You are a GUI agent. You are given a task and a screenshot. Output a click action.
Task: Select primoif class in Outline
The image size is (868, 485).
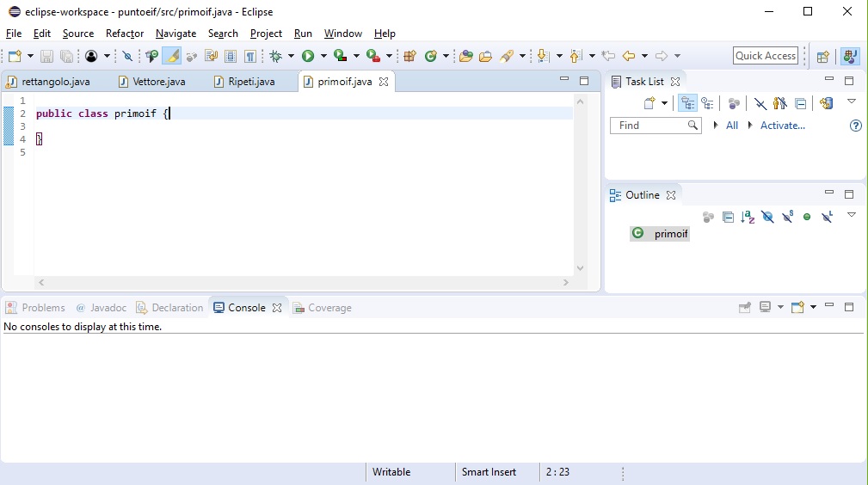pos(661,234)
